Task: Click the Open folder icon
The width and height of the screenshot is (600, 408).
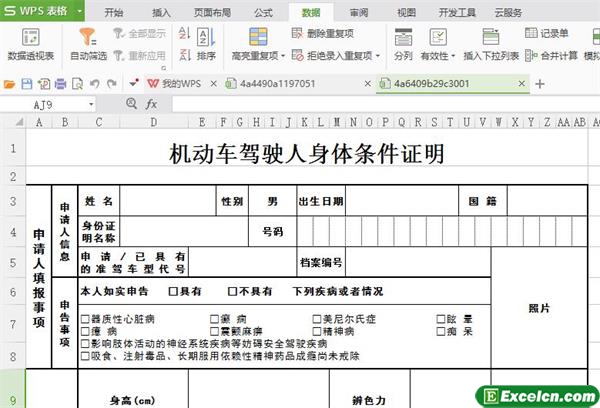Action: pos(9,84)
